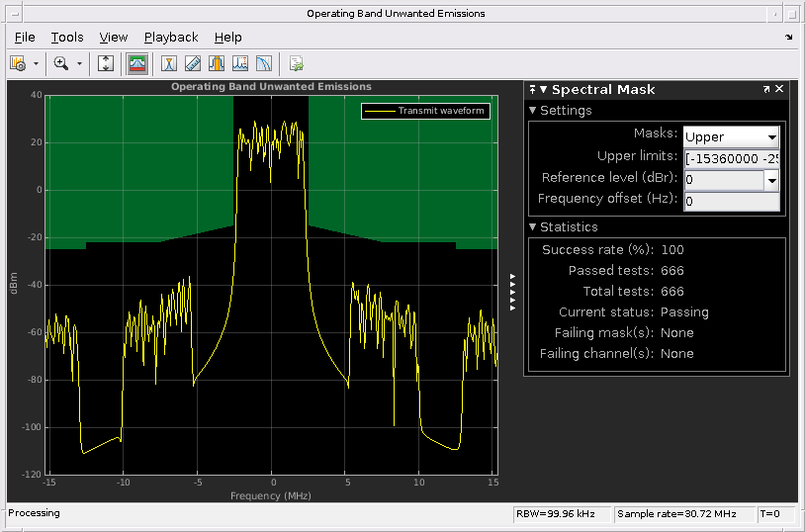Image resolution: width=805 pixels, height=532 pixels.
Task: Open the Playback menu
Action: [x=171, y=37]
